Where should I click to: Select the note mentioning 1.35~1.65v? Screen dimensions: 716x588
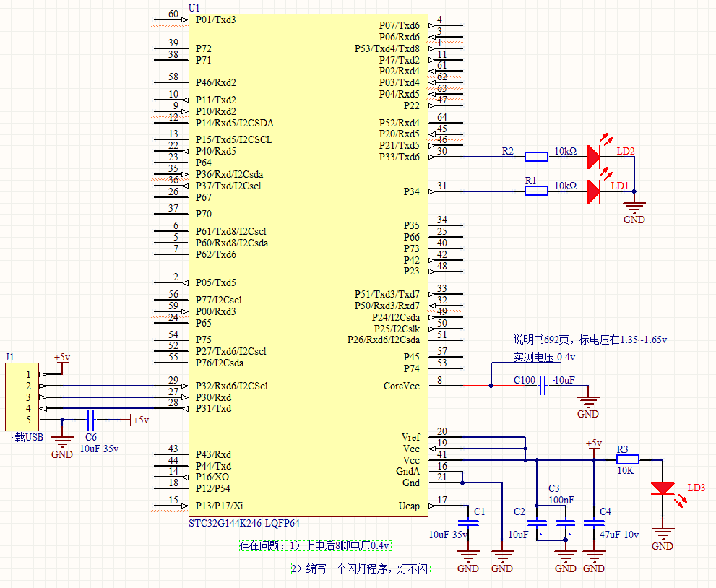(590, 339)
